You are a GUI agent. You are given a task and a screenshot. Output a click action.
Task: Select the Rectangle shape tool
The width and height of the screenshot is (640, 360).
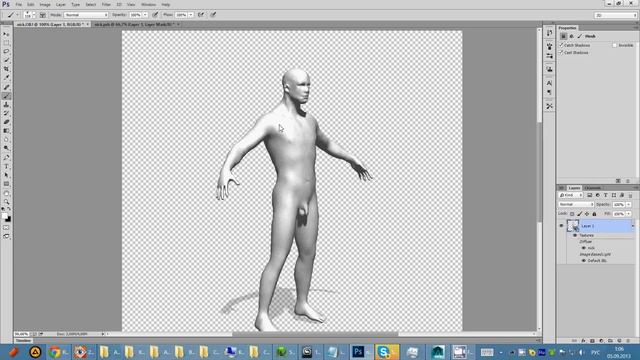point(6,184)
